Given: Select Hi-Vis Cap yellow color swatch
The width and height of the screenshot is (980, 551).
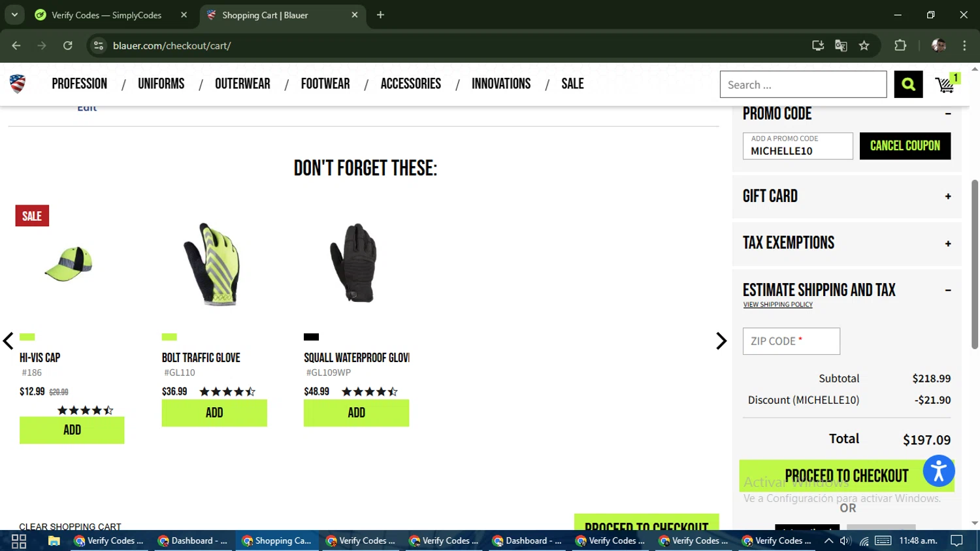Looking at the screenshot, I should coord(27,337).
